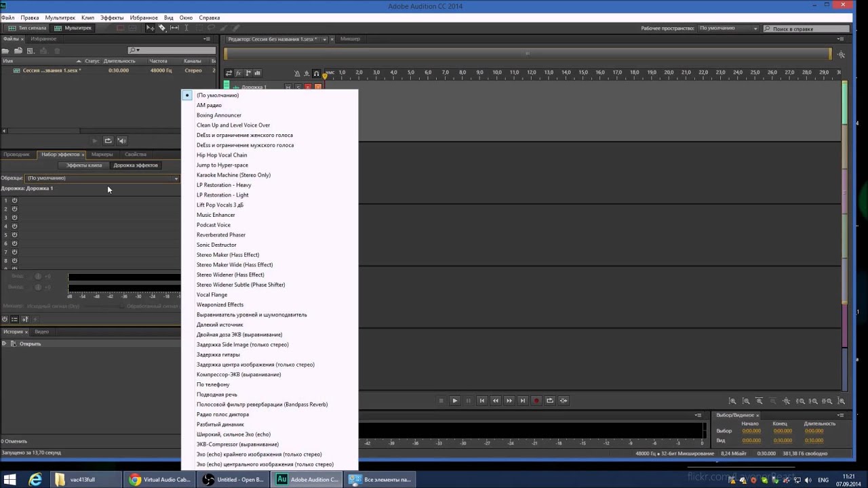Click the list view icon at effects rack bottom

pos(14,319)
